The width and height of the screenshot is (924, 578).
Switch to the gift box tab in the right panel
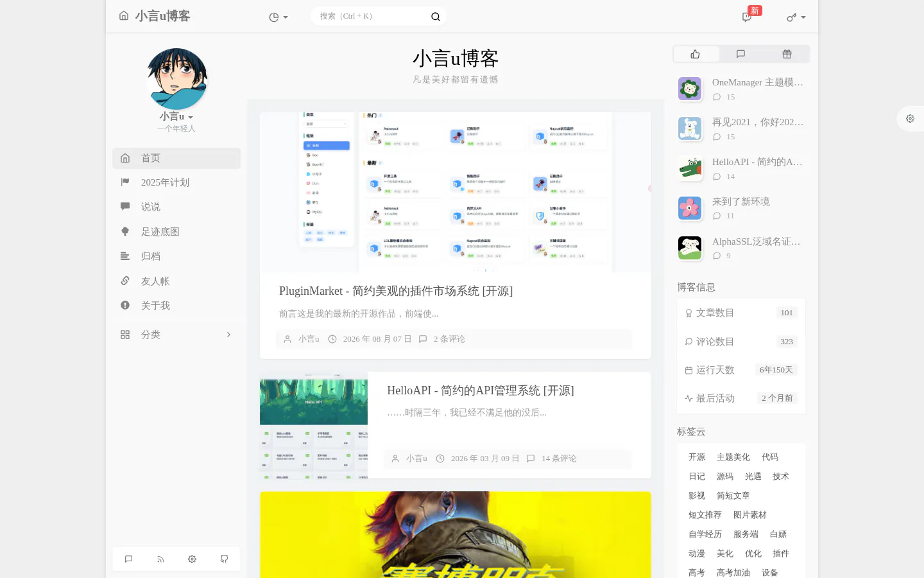(787, 54)
